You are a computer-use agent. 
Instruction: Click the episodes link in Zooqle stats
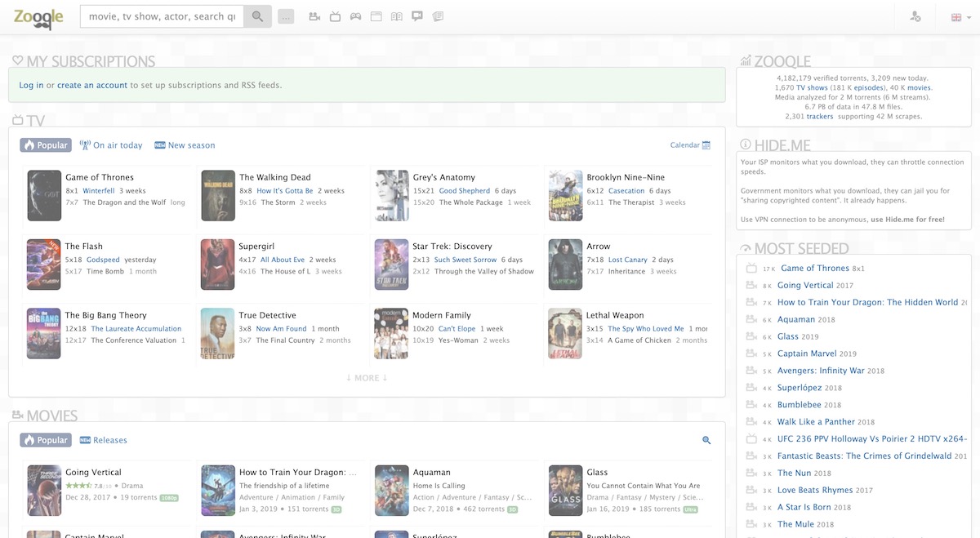coord(868,87)
